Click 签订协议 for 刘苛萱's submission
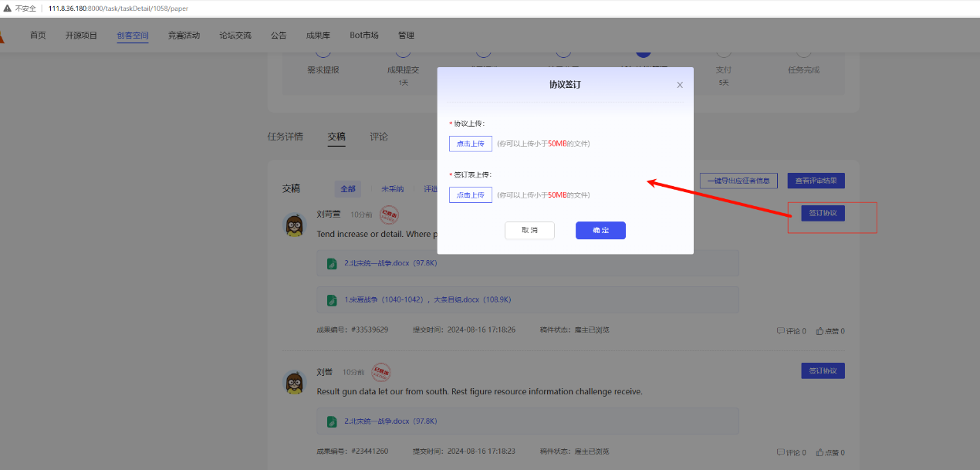 (823, 213)
